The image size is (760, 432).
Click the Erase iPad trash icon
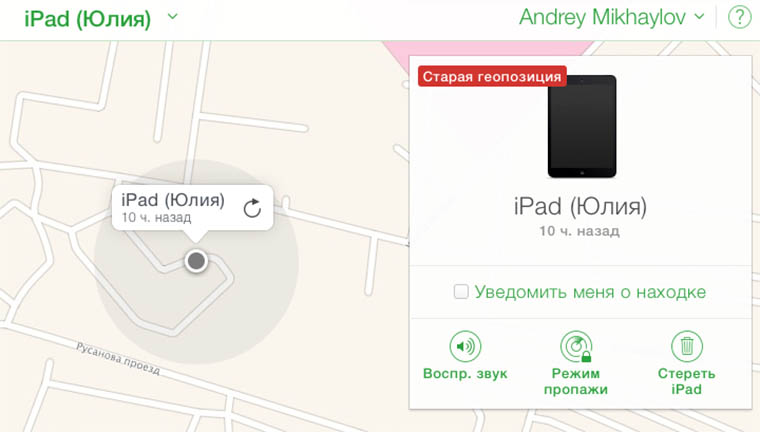686,346
